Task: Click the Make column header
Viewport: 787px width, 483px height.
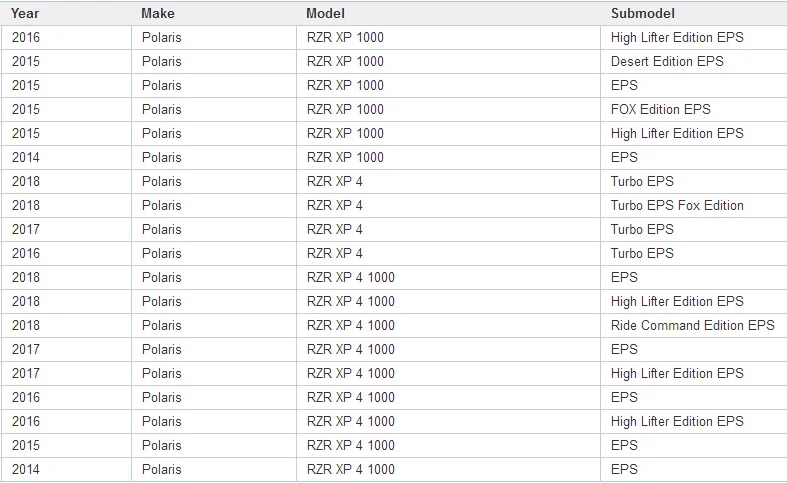Action: coord(158,14)
